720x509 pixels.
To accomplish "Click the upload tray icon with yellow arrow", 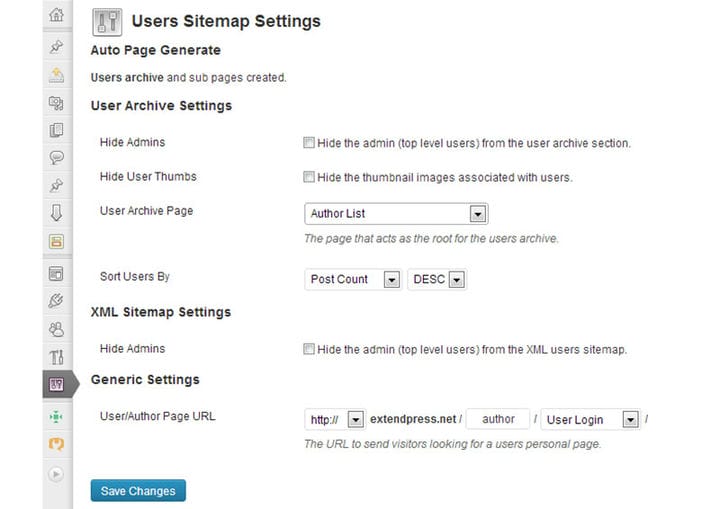I will 56,74.
